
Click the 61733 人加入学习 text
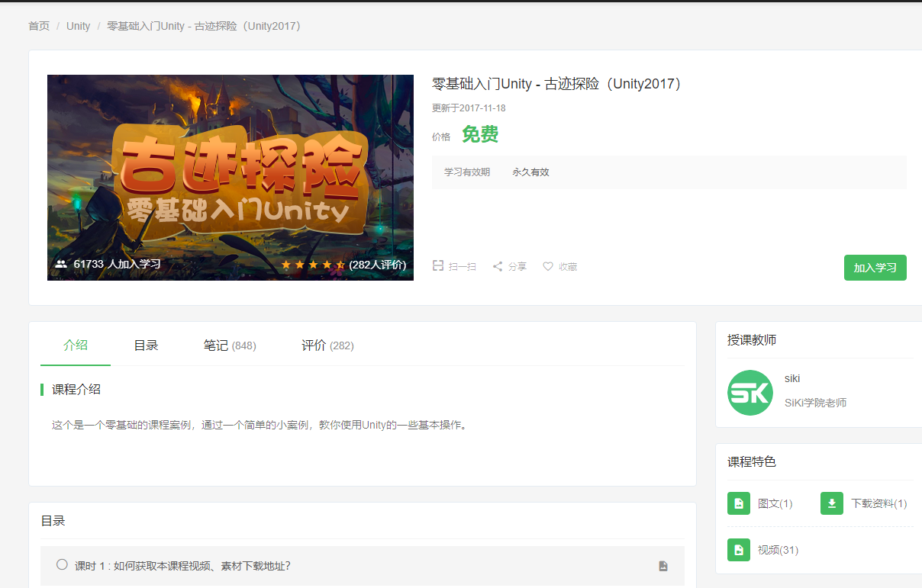coord(117,264)
